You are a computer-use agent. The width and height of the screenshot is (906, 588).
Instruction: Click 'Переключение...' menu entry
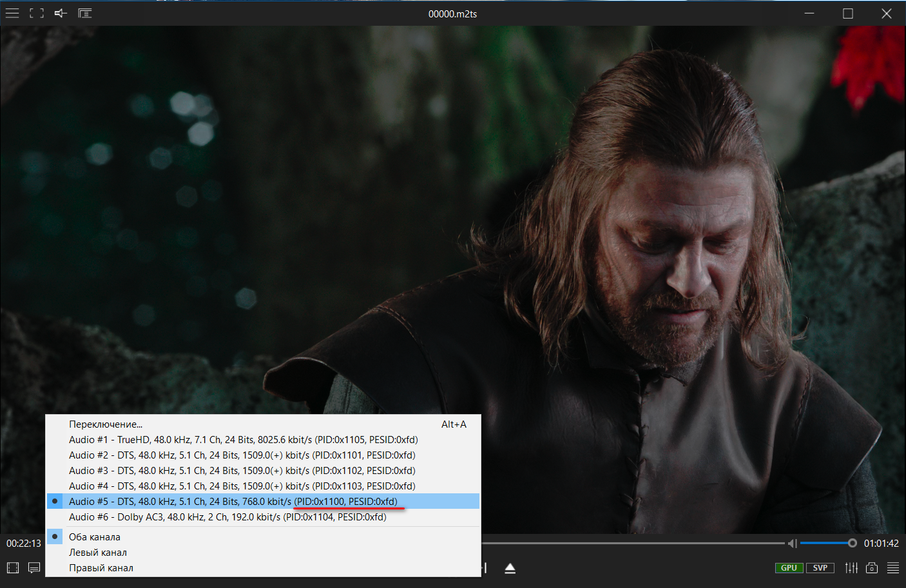(106, 424)
